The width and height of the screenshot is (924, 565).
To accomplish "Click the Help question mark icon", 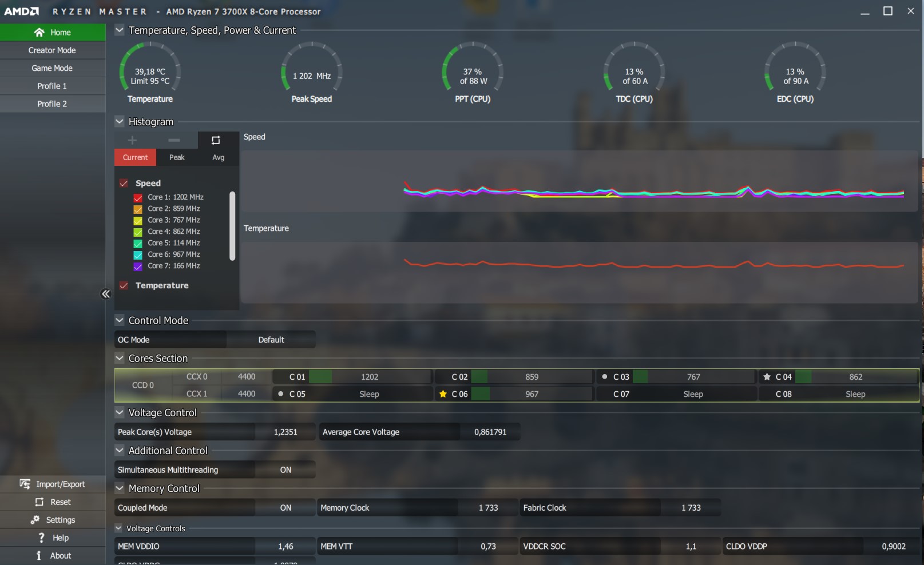I will coord(41,538).
